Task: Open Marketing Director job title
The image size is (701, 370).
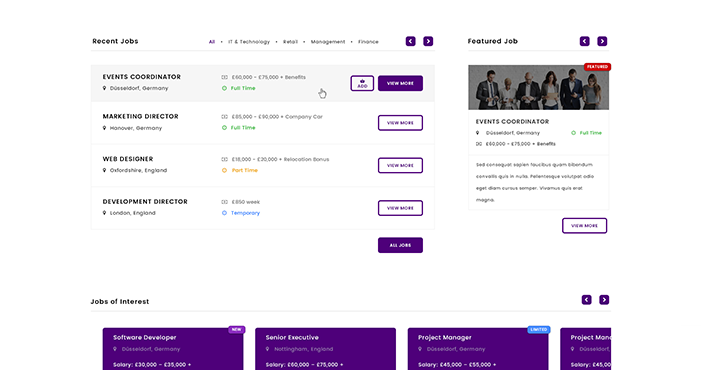Action: click(140, 116)
